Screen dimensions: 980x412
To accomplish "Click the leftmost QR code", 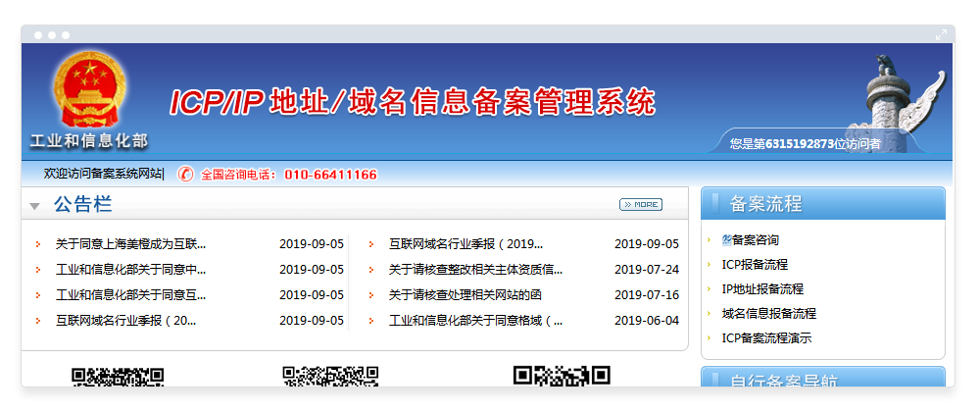I will tap(117, 377).
